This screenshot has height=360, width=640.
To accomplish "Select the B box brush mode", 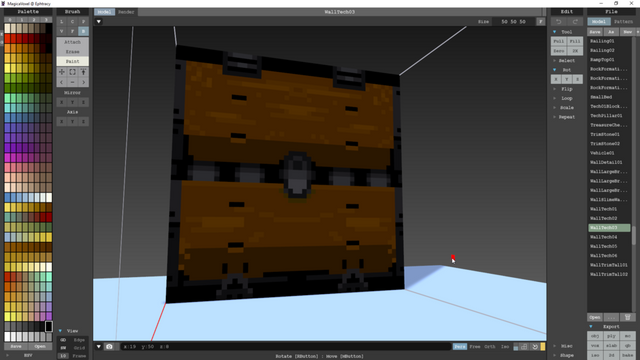I will (83, 31).
